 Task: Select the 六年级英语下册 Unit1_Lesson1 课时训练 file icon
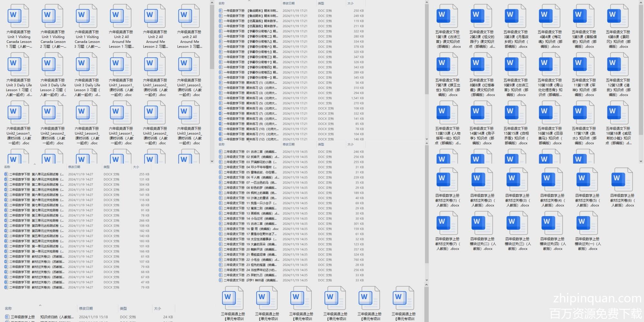(121, 64)
